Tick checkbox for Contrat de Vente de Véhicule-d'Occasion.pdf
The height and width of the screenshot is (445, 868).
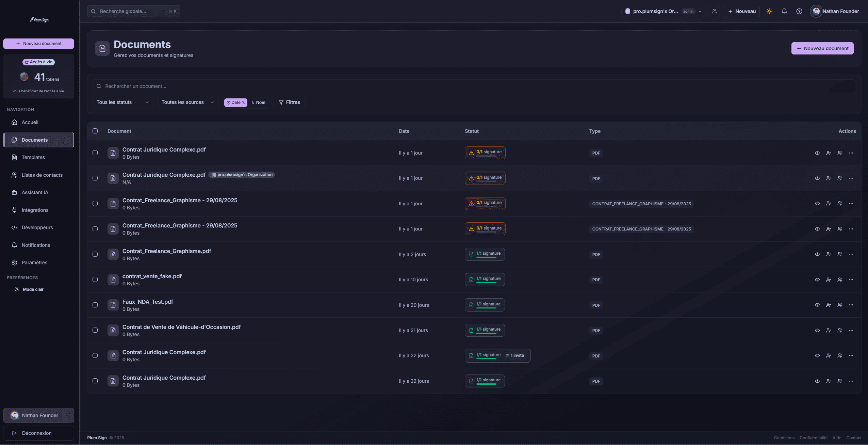click(95, 331)
